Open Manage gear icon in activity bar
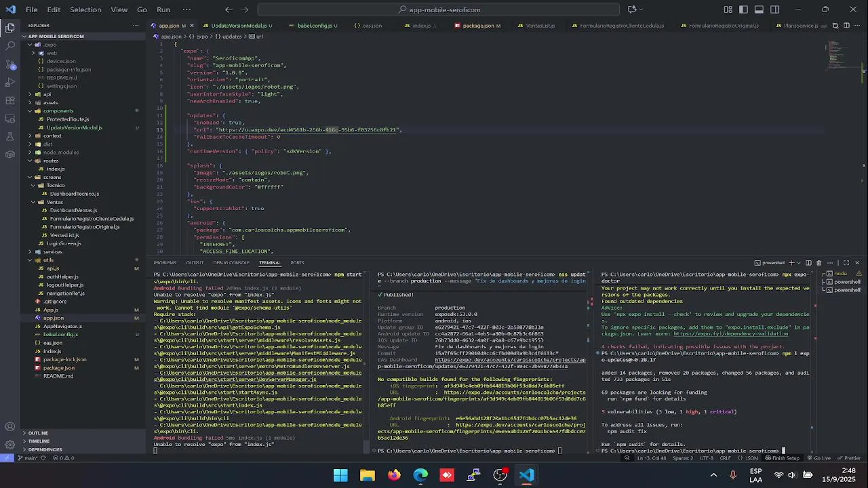 pos(10,445)
